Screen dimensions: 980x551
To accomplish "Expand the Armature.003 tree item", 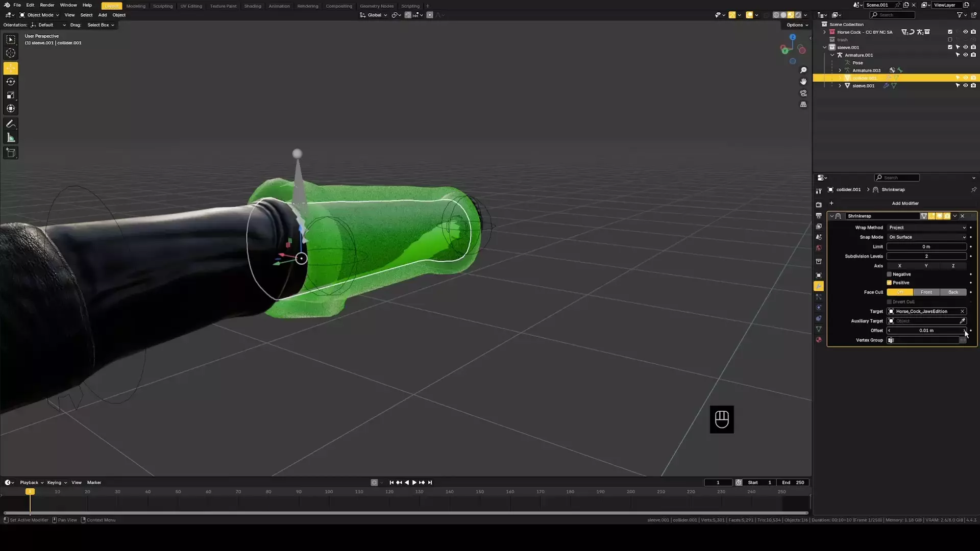I will pyautogui.click(x=840, y=70).
